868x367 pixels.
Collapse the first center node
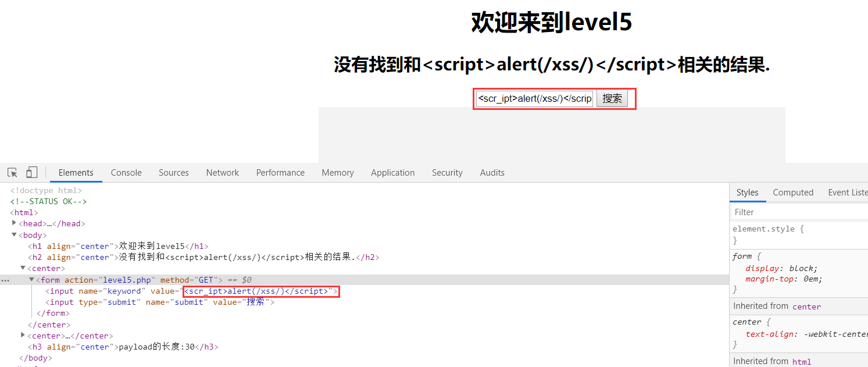[x=23, y=268]
